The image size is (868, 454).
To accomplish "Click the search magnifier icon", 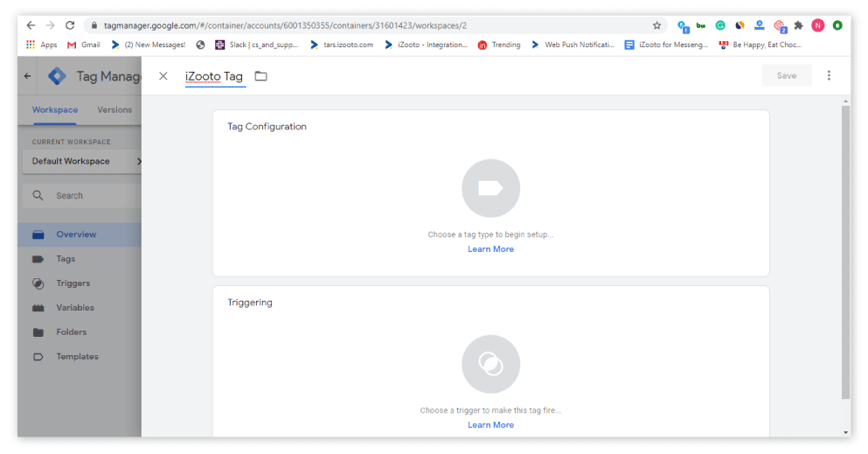I will pyautogui.click(x=38, y=195).
